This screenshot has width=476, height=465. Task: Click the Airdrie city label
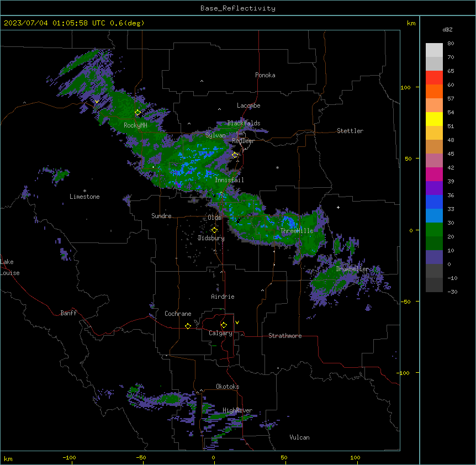point(223,297)
